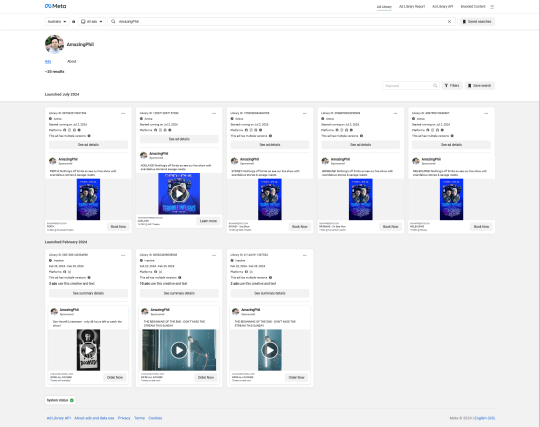See ad details for the PERTH ad
The image size is (540, 427).
[x=88, y=145]
